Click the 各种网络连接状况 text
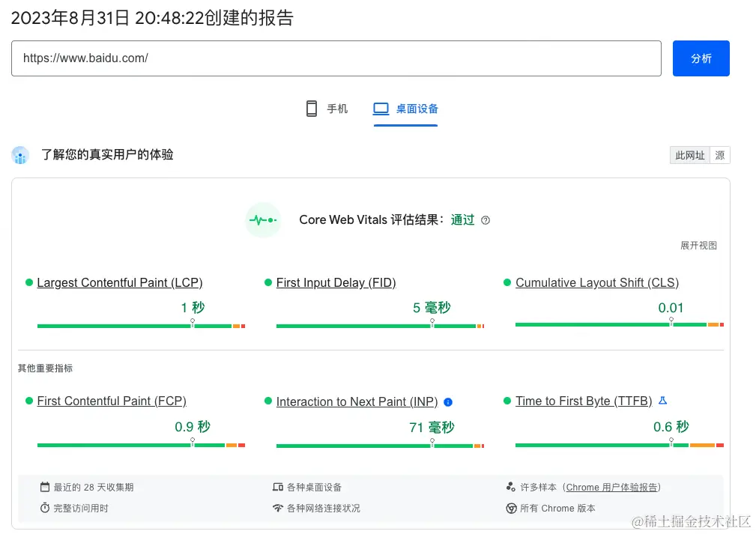Screen dimensions: 756x534 click(324, 509)
